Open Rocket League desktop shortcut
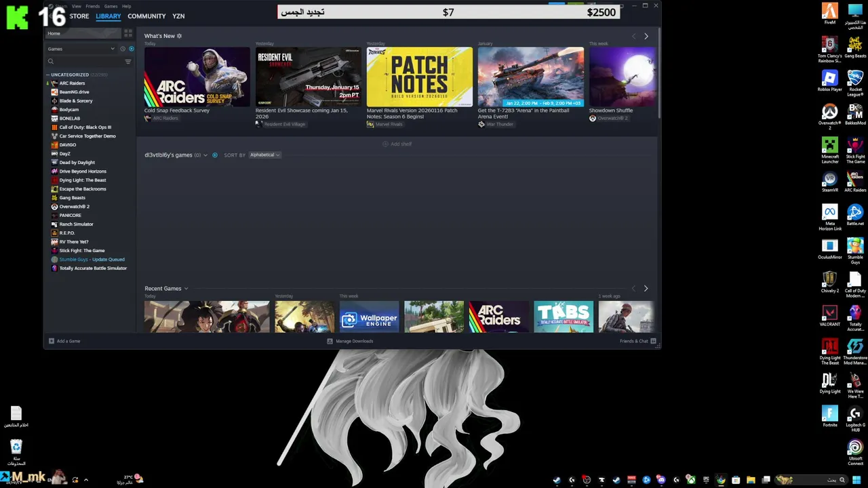The image size is (868, 488). click(x=855, y=82)
